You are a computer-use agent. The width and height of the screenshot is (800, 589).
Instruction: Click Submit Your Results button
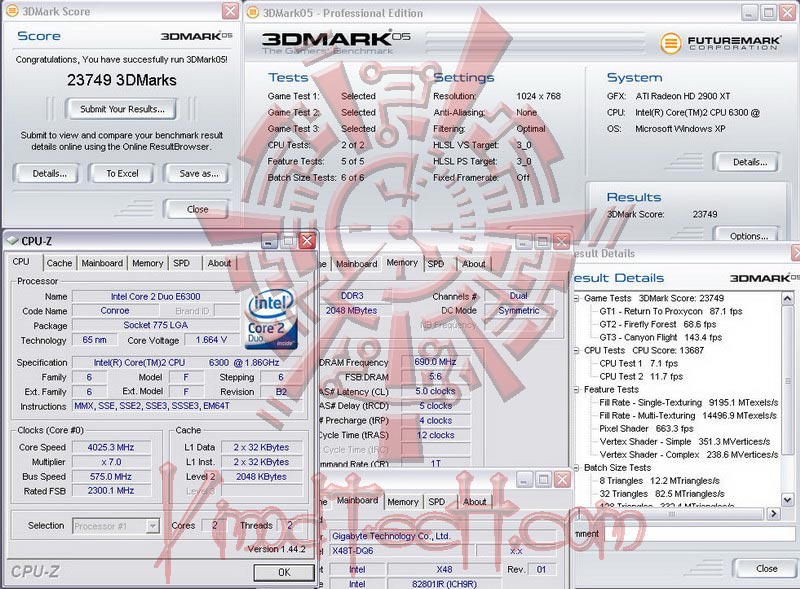pos(122,109)
